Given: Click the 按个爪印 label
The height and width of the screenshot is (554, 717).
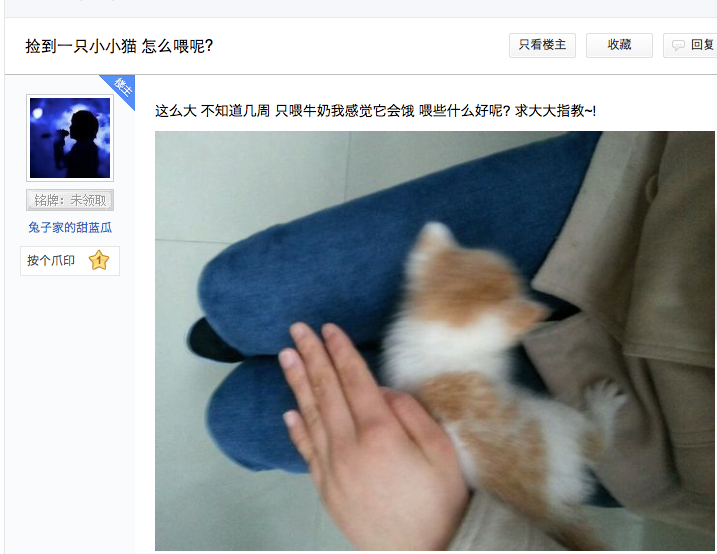Looking at the screenshot, I should pyautogui.click(x=51, y=261).
